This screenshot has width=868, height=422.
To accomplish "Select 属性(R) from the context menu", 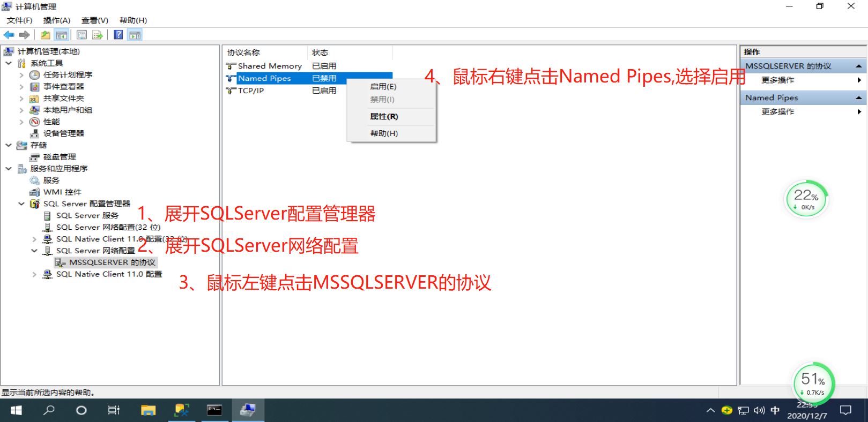I will coord(384,117).
